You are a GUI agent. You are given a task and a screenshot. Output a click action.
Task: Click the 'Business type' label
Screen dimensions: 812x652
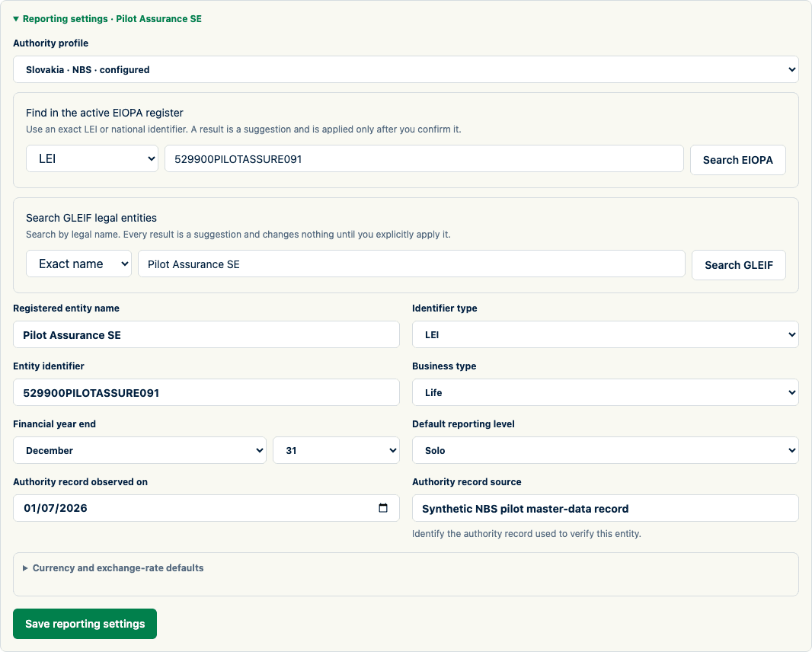coord(444,366)
